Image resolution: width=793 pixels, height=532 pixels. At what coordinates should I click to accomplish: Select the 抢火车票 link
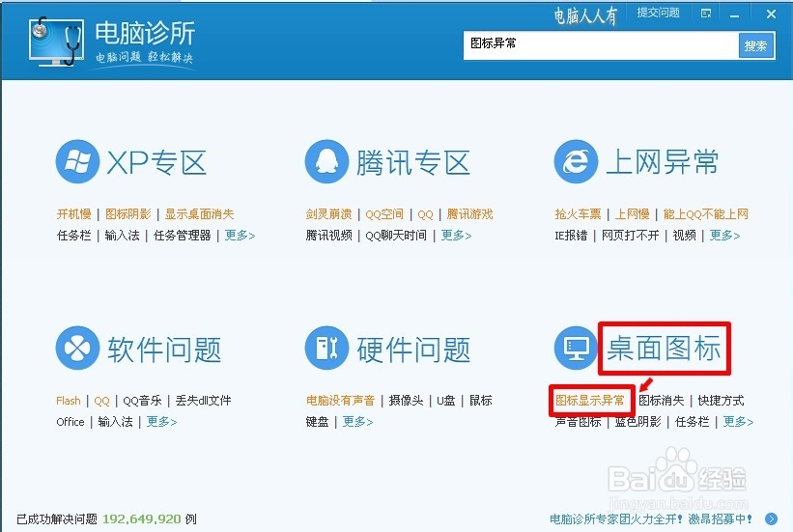click(578, 214)
